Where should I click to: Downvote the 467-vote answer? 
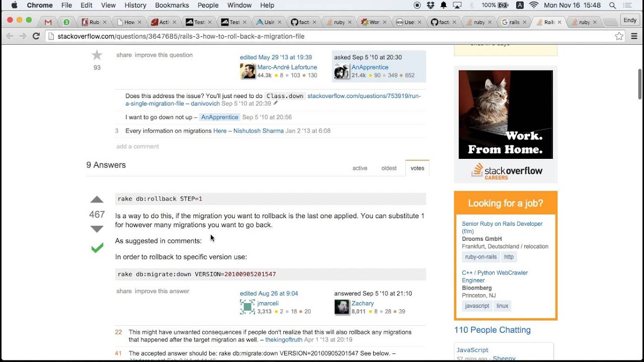(x=97, y=229)
